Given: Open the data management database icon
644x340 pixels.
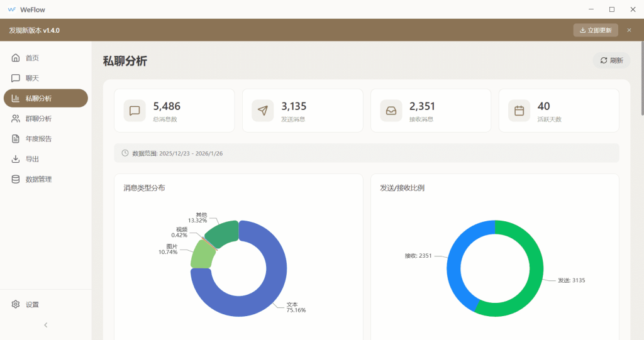Looking at the screenshot, I should coord(16,179).
